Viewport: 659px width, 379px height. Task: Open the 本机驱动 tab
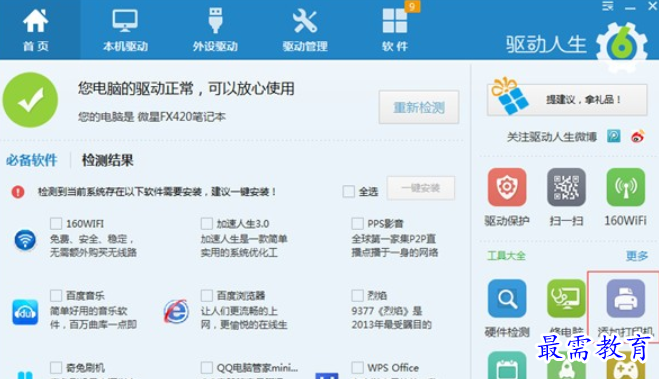(x=125, y=30)
